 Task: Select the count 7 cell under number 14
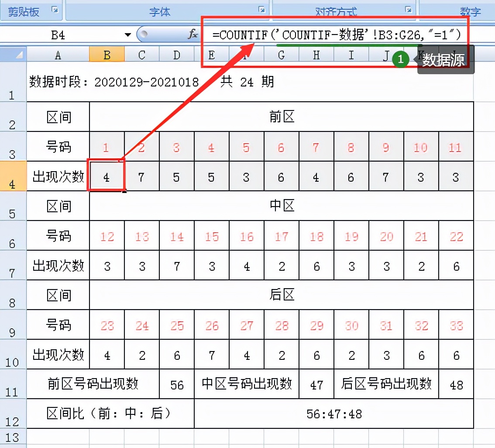click(177, 265)
